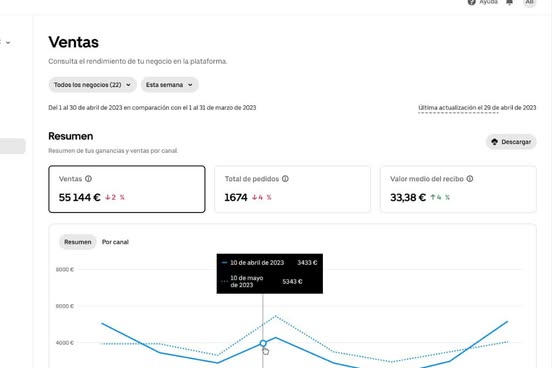
Task: Click the highlighted data point on chart
Action: tap(263, 343)
